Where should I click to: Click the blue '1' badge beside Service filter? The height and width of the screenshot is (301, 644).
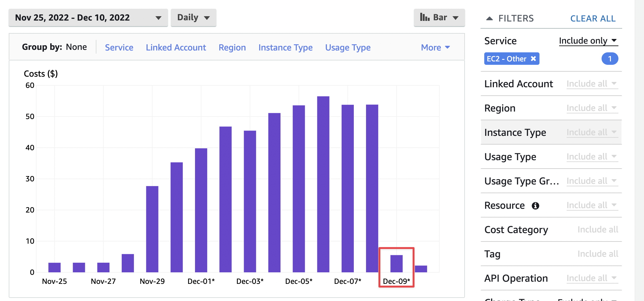pos(610,59)
